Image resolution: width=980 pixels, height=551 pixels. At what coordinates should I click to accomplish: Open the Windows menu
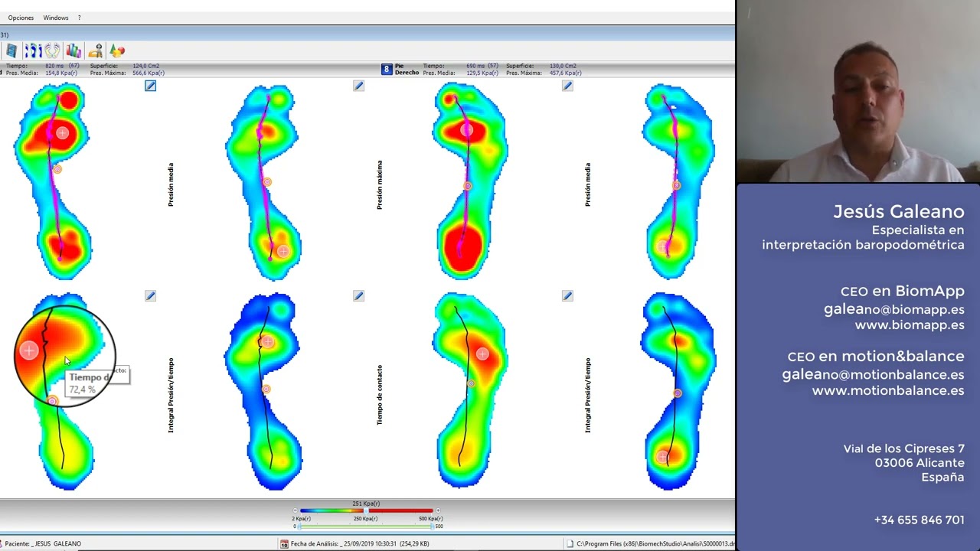point(56,18)
